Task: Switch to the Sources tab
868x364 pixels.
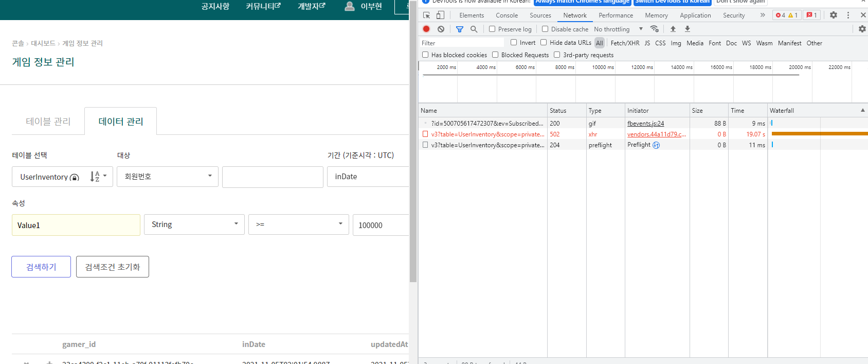Action: pyautogui.click(x=540, y=15)
